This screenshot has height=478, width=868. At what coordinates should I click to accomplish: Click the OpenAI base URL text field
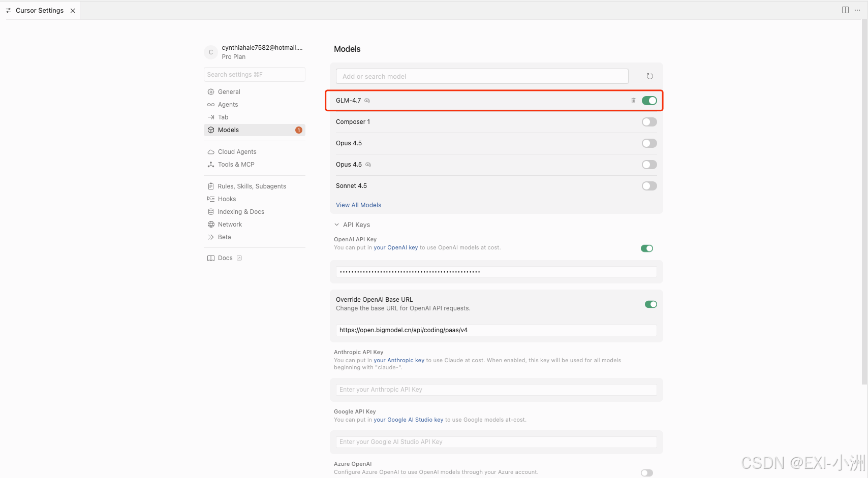pos(496,330)
